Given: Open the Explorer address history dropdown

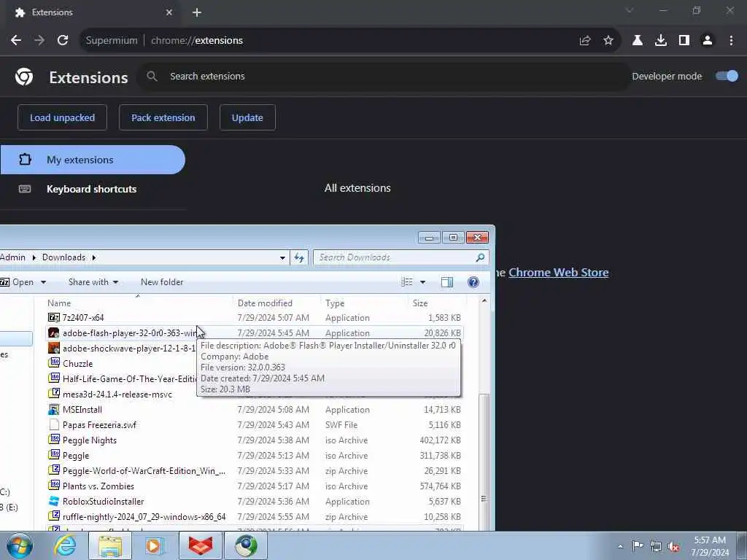Looking at the screenshot, I should pyautogui.click(x=282, y=257).
